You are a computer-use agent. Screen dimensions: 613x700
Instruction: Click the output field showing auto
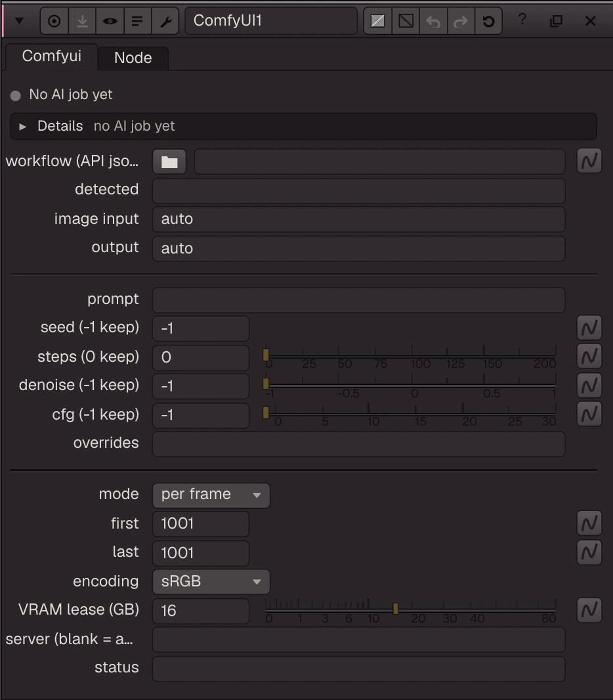(x=359, y=249)
